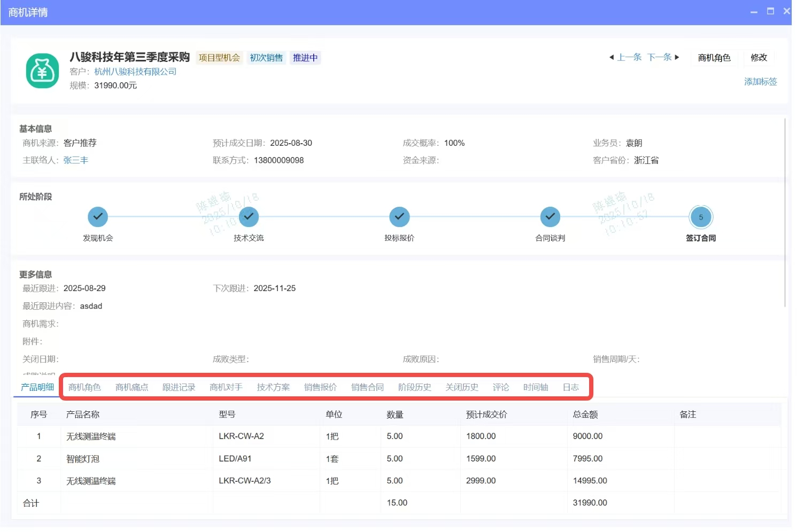
Task: Switch to the 时间轴 tab
Action: (535, 387)
